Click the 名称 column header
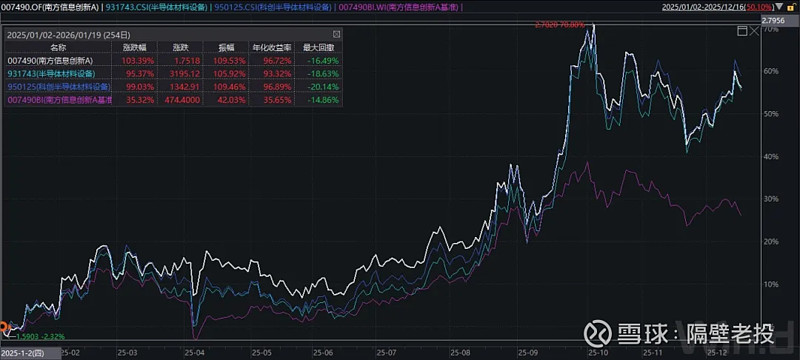This screenshot has width=800, height=360. (58, 47)
